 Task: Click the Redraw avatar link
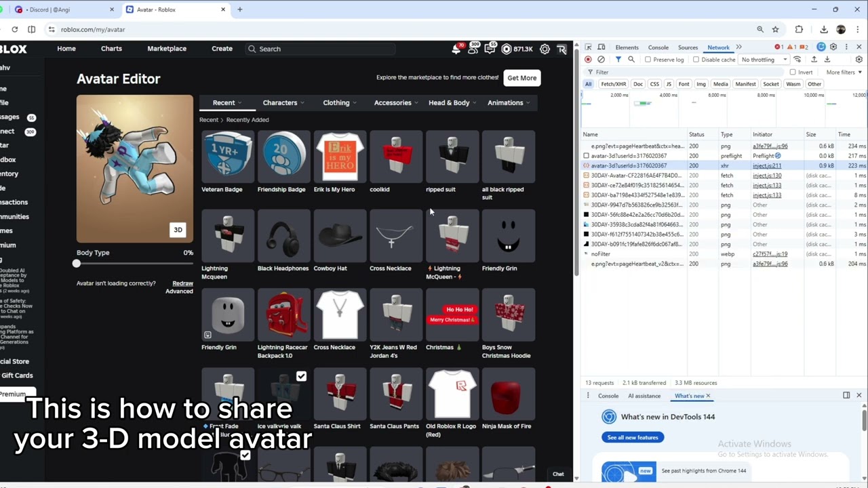tap(182, 283)
